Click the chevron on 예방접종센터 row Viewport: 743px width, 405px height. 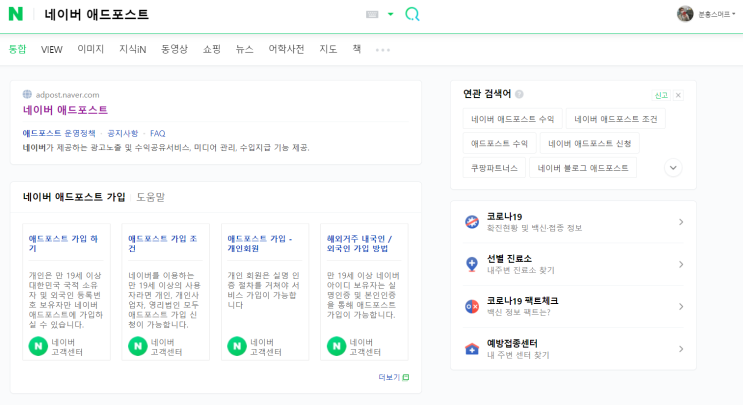681,349
